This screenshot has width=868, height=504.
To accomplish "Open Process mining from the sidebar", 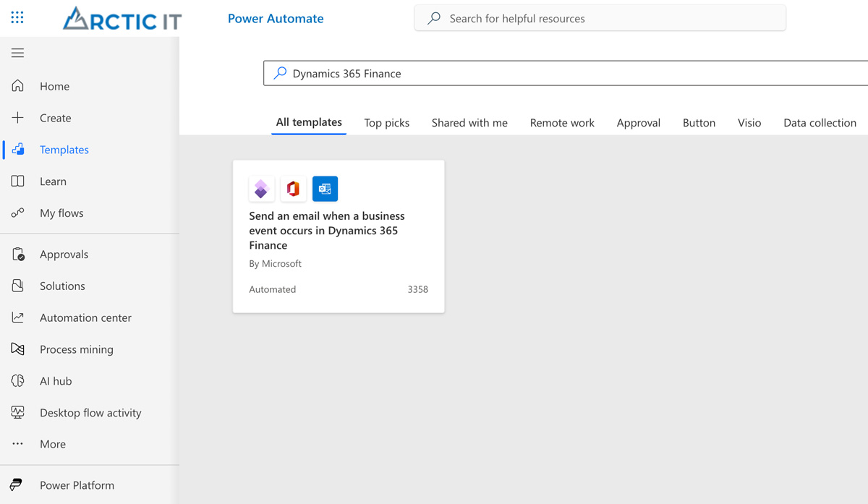I will (x=76, y=349).
